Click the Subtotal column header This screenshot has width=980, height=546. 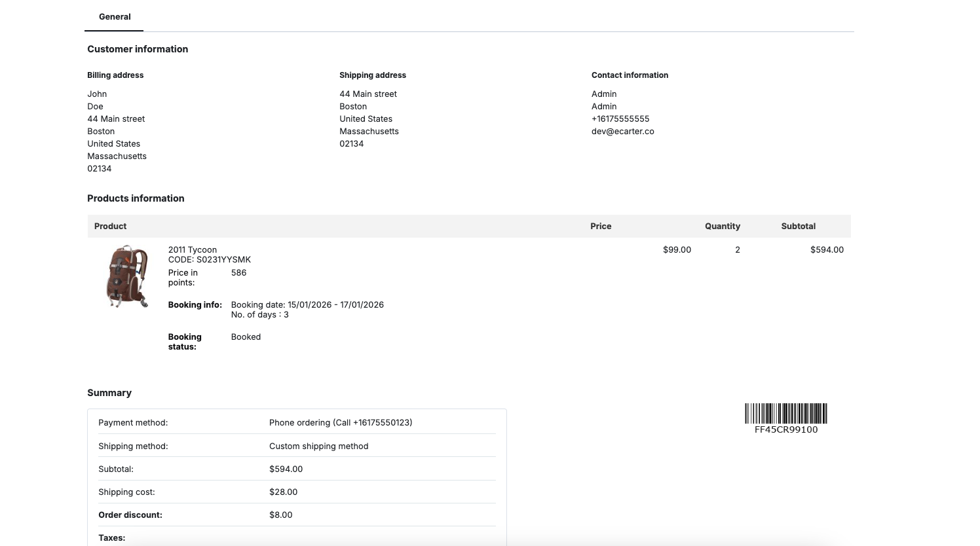point(798,226)
